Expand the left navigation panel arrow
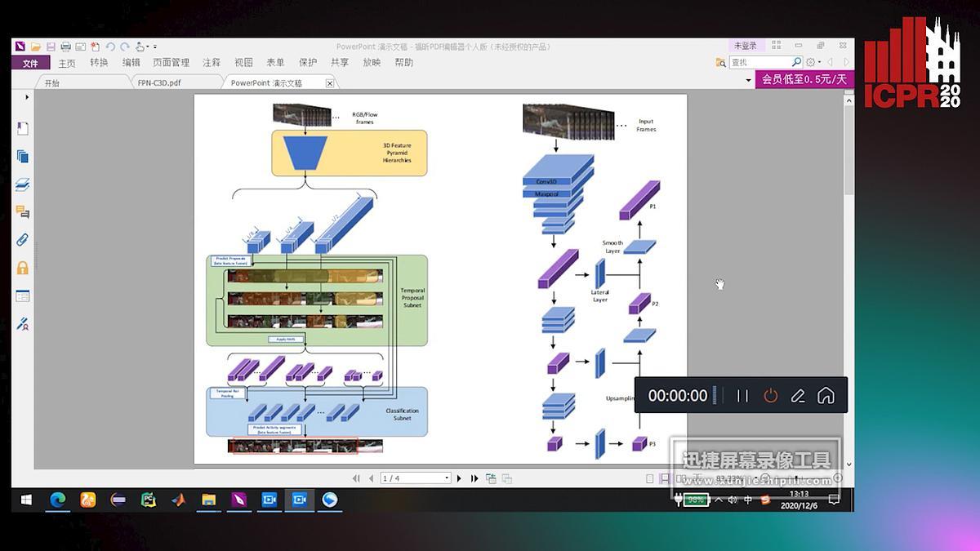Viewport: 980px width, 551px height. [27, 97]
